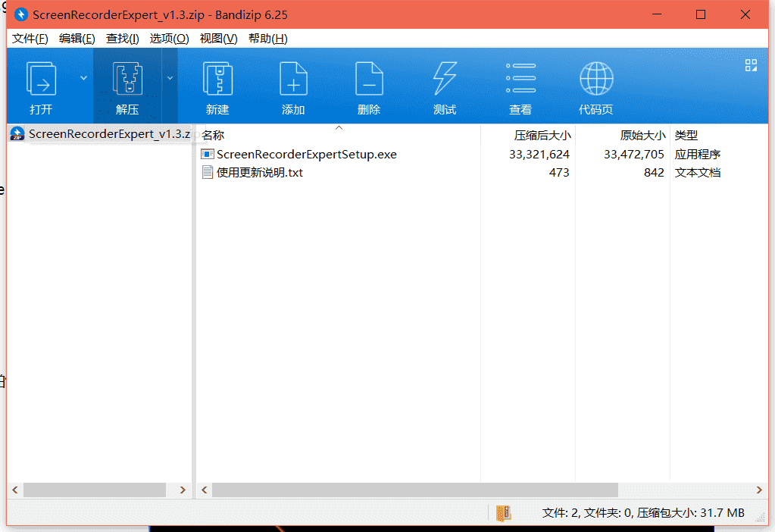Click the file list horizontal scrollbar thumb
Viewport: 775px width, 532px height.
click(414, 490)
